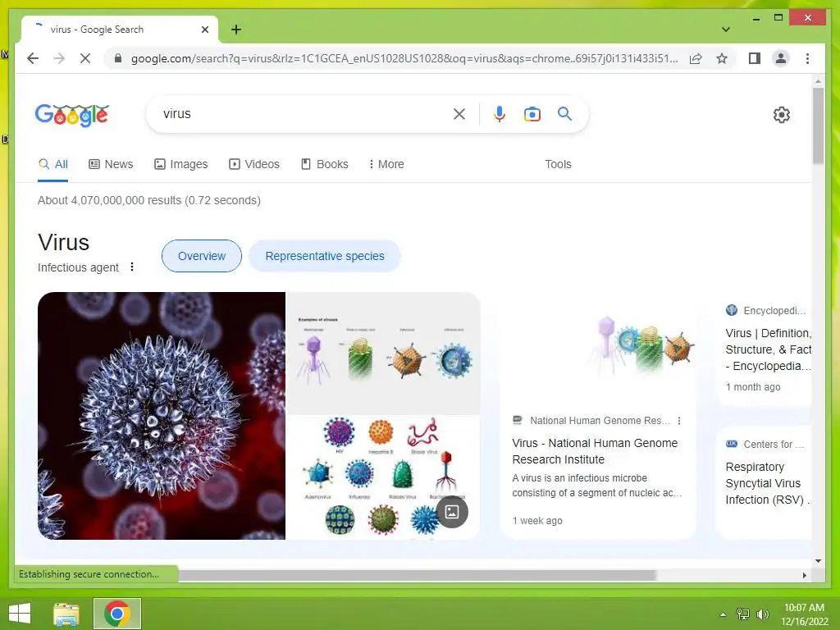The height and width of the screenshot is (630, 840).
Task: Bookmark this page with the star
Action: (722, 58)
